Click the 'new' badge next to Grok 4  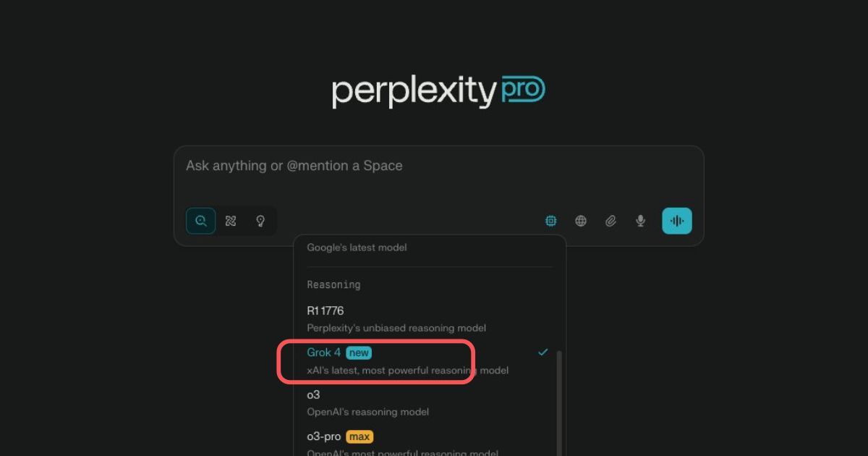359,352
